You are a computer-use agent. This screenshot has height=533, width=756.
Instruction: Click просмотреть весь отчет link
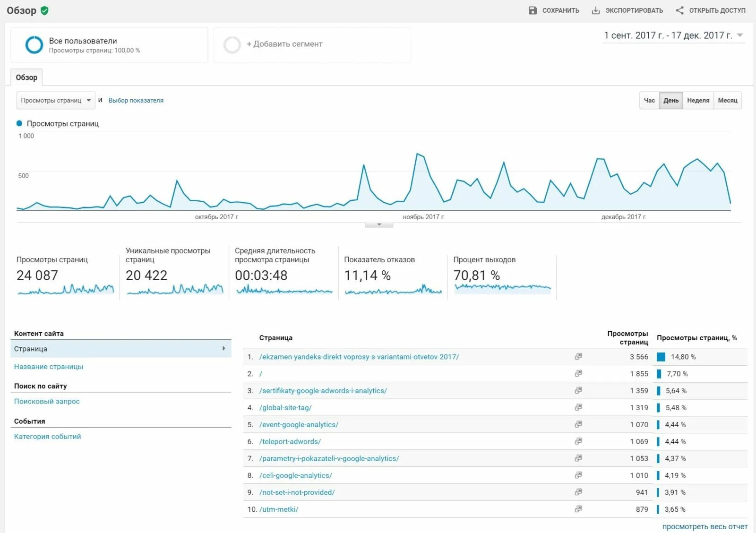[705, 526]
